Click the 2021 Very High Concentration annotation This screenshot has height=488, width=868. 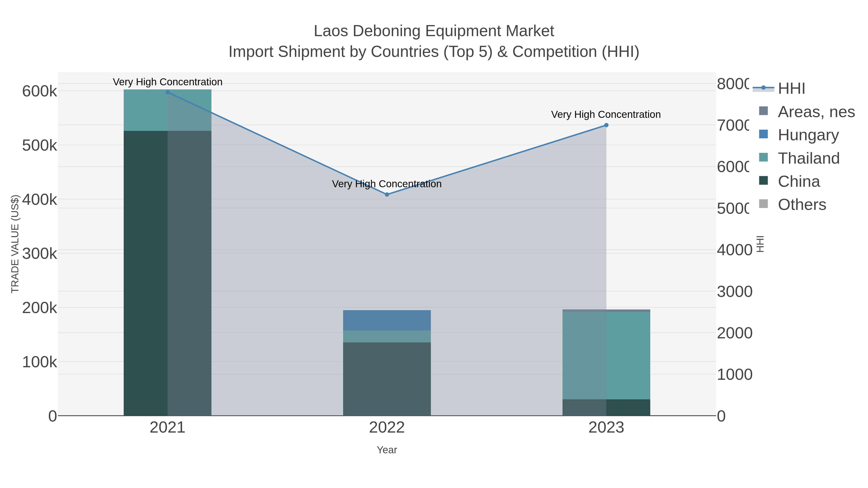click(x=168, y=82)
